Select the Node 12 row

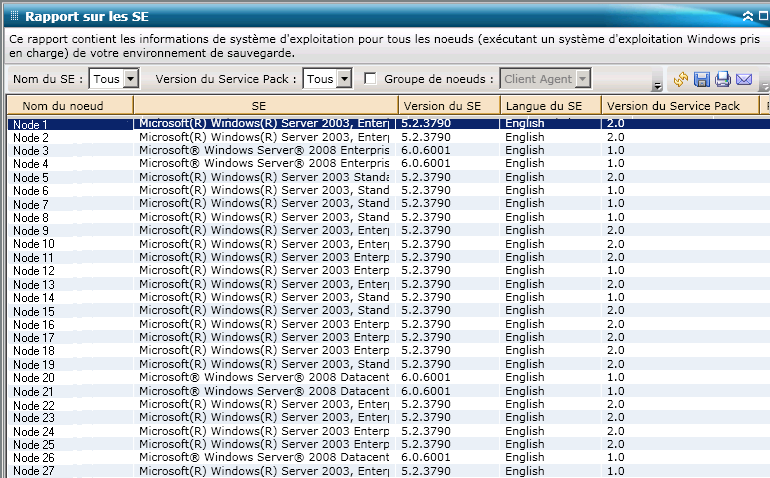388,270
